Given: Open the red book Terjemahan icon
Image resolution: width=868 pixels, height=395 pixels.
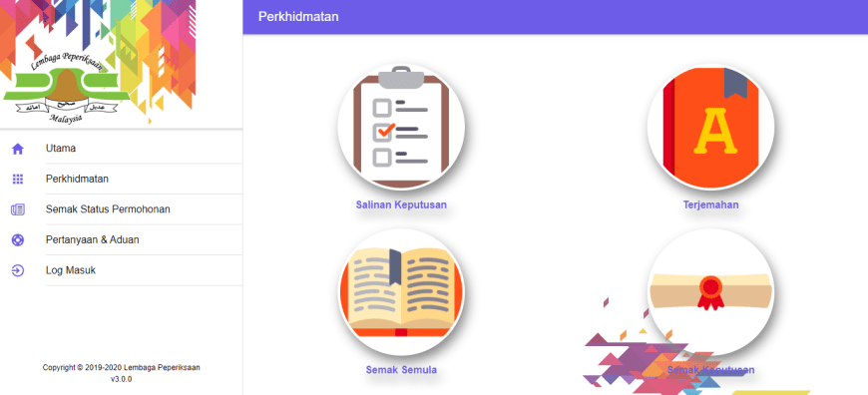Looking at the screenshot, I should pyautogui.click(x=710, y=128).
